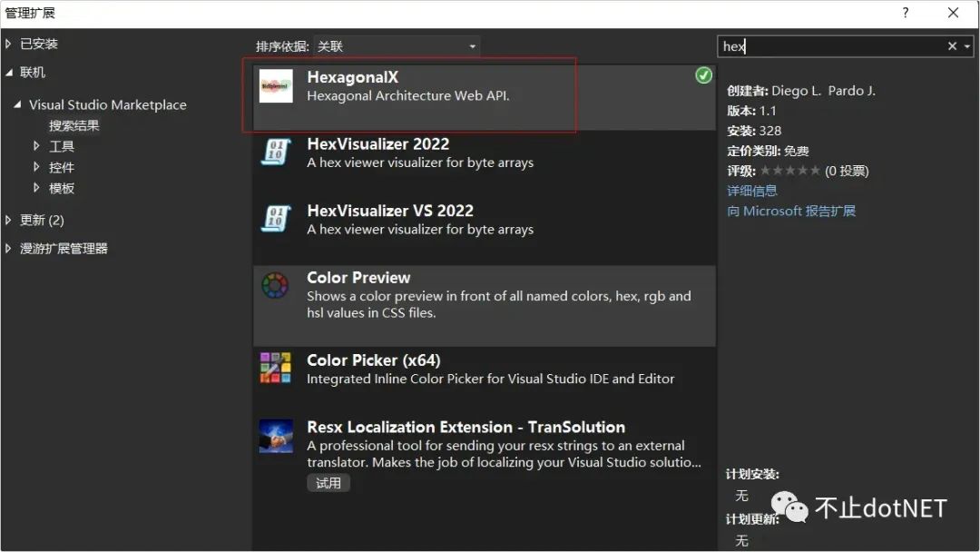
Task: Collapse the 联机 node
Action: [9, 73]
